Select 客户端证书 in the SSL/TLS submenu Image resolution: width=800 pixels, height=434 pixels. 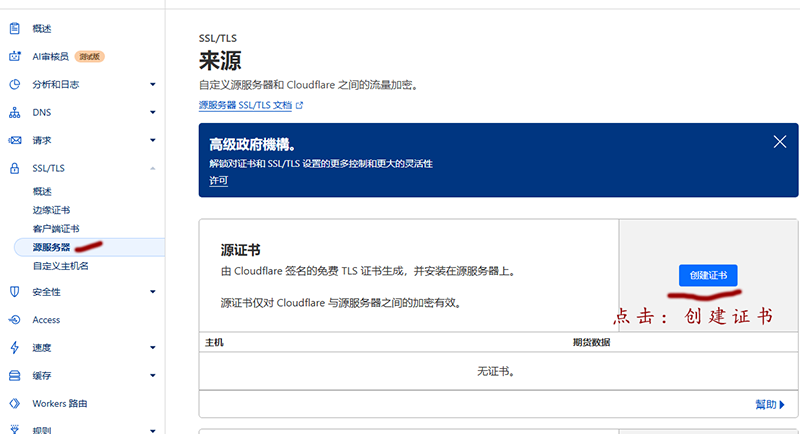point(55,228)
